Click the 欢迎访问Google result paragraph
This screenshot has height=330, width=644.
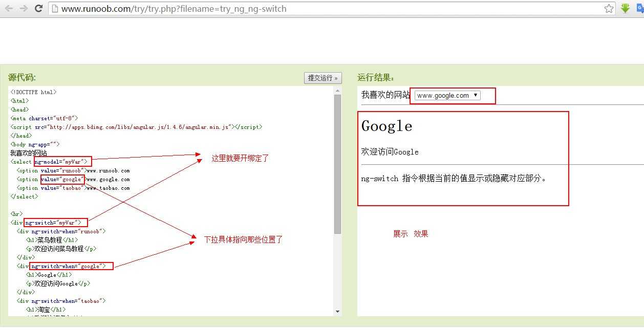point(390,152)
